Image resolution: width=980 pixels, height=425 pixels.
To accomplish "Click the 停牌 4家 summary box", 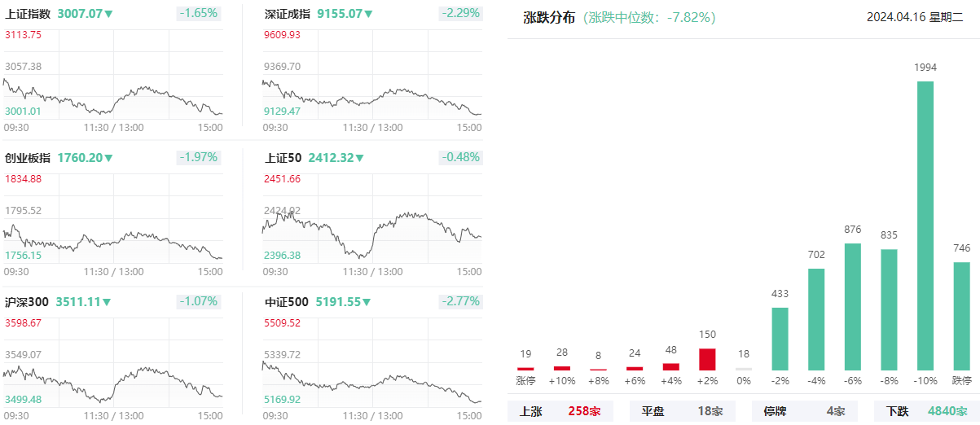I will coord(805,411).
